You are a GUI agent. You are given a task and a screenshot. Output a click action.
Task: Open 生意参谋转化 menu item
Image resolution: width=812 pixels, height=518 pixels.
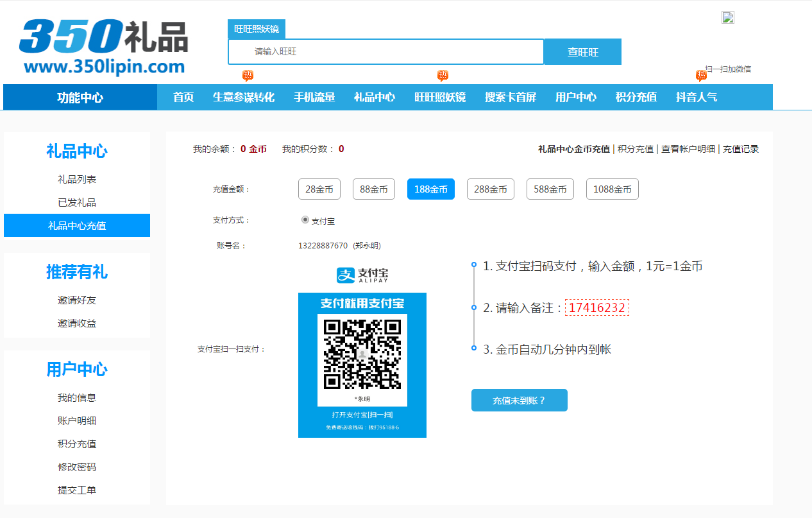point(244,97)
